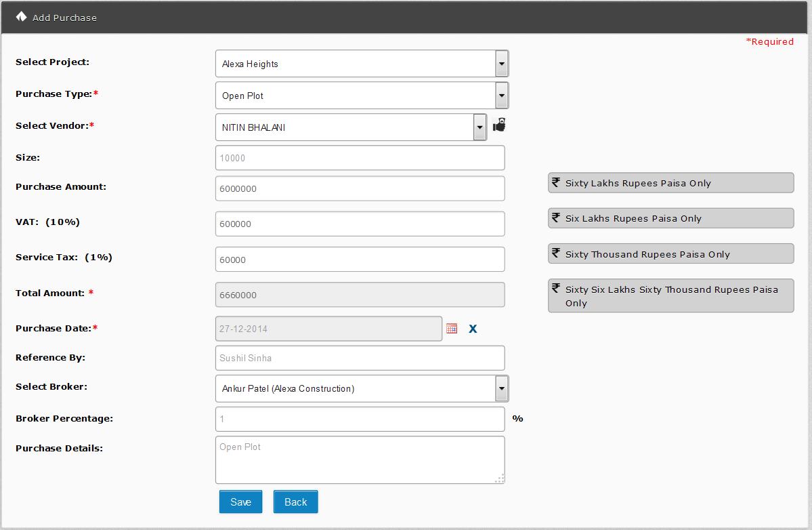812x530 pixels.
Task: Click rupee icon beside Six Lakhs text
Action: pyautogui.click(x=556, y=218)
